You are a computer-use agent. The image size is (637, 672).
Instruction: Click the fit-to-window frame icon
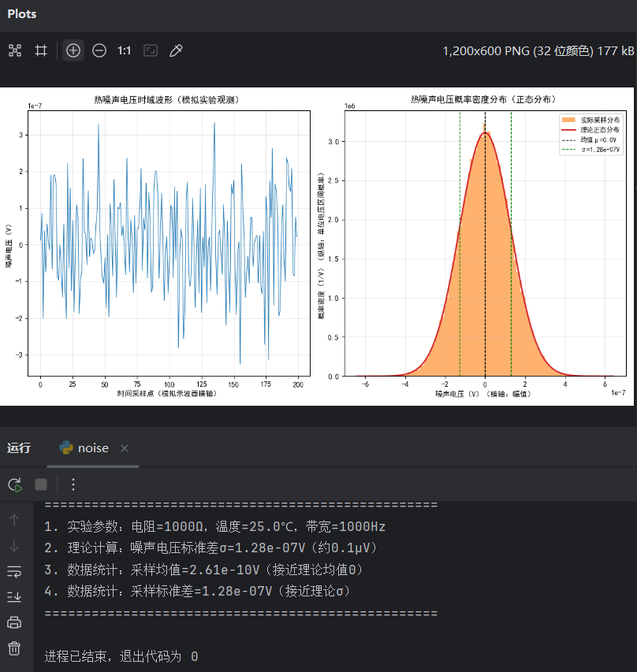tap(151, 50)
